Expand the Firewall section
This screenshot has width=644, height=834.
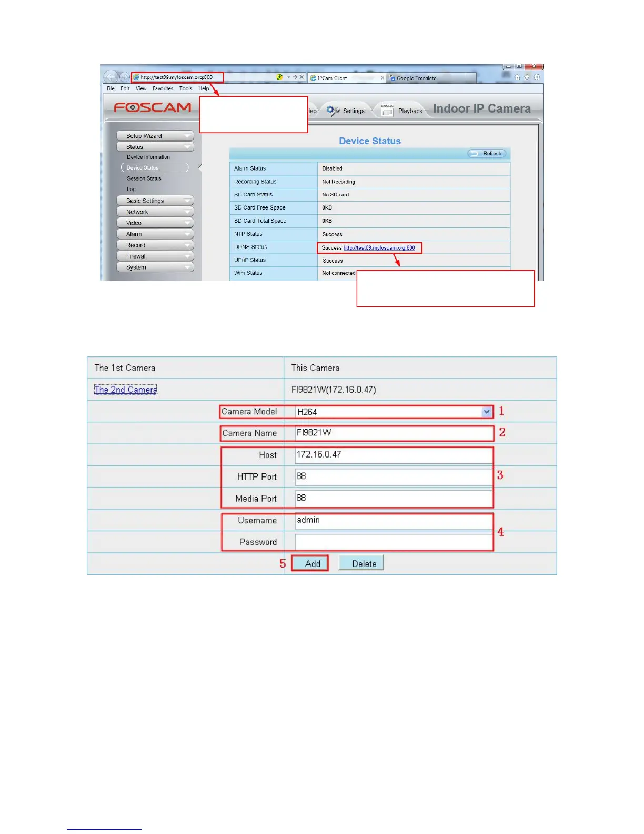155,256
